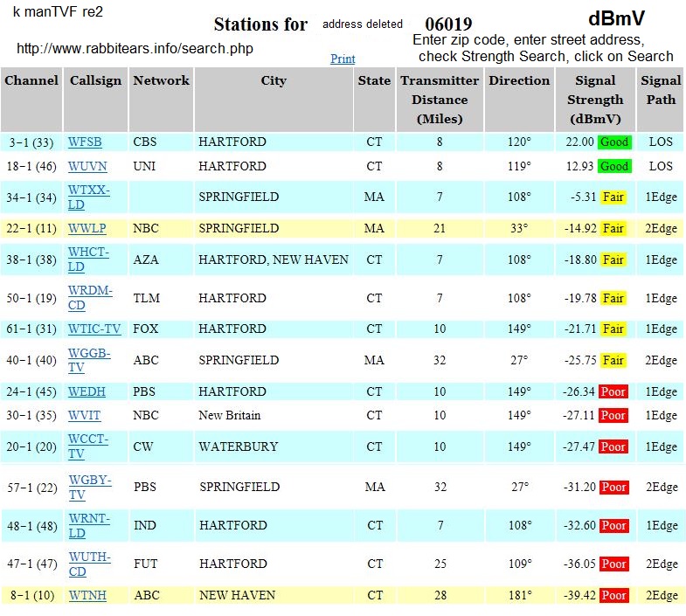Open the WGBY-TV callsign link
Image resolution: width=686 pixels, height=616 pixels.
89,487
